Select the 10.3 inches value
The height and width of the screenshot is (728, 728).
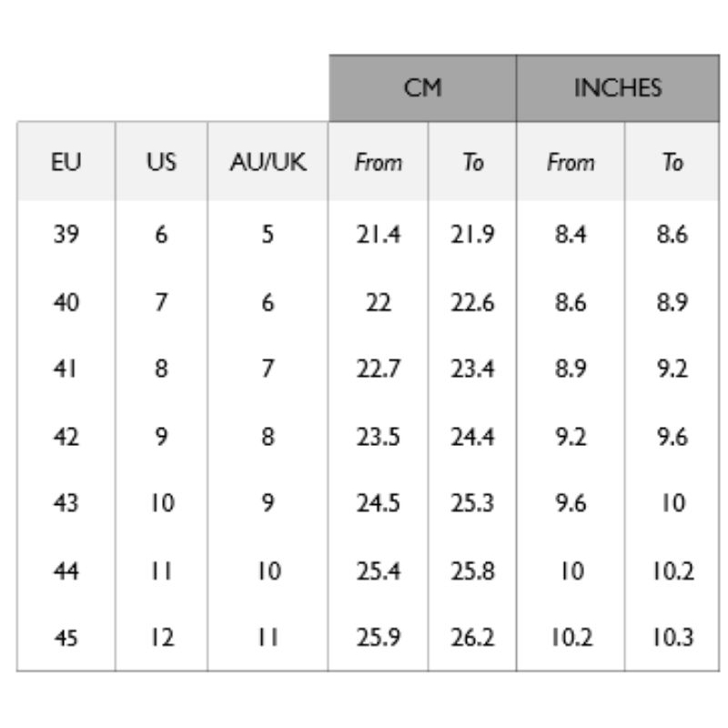(672, 638)
